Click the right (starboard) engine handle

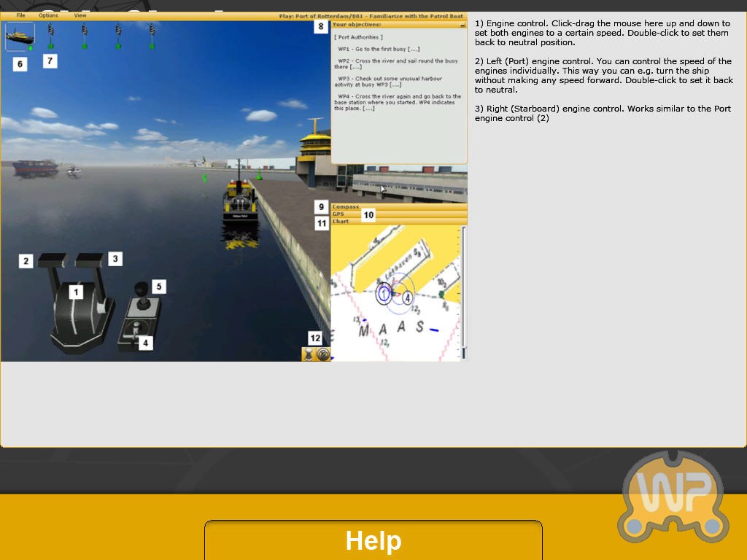coord(89,259)
